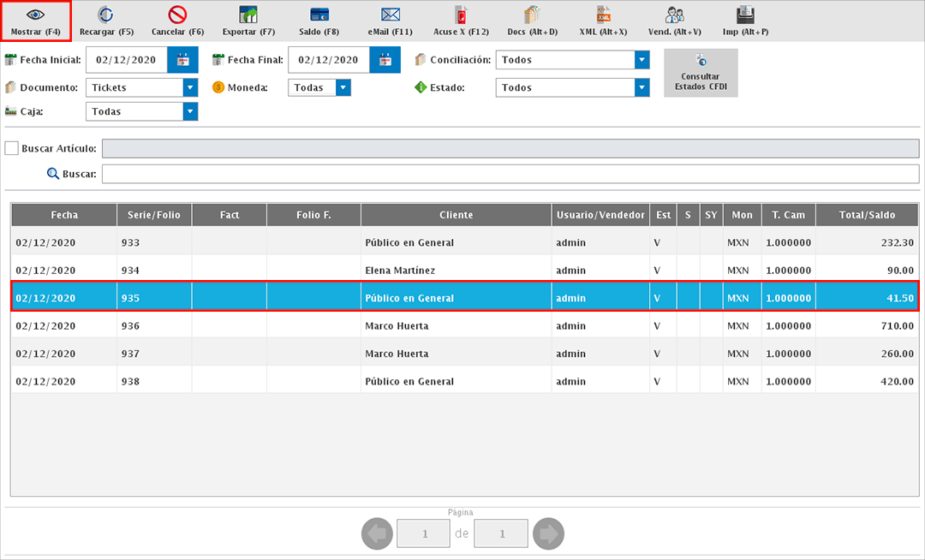Open the Moneda currency dropdown
925x560 pixels.
[343, 87]
